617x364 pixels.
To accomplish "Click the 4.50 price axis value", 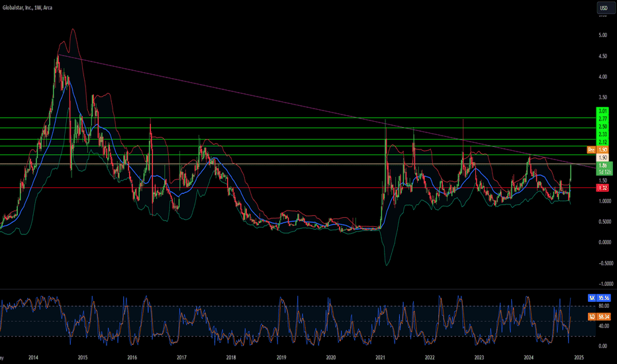I will pyautogui.click(x=602, y=56).
